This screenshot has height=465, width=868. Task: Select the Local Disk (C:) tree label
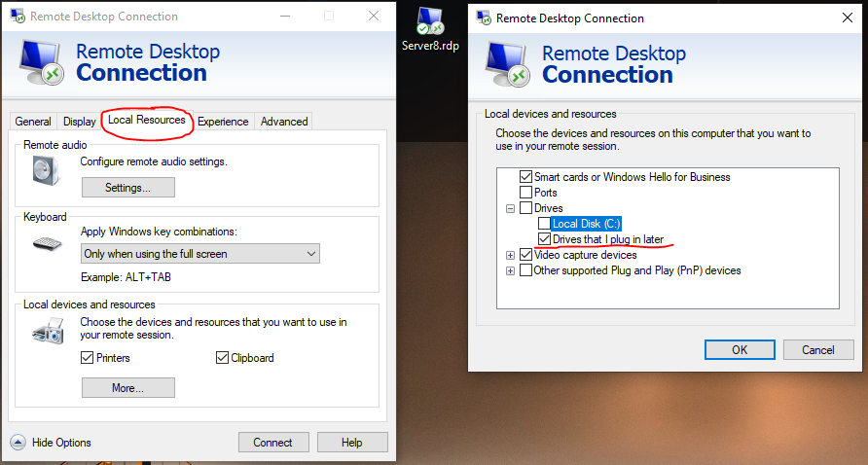[x=587, y=224]
